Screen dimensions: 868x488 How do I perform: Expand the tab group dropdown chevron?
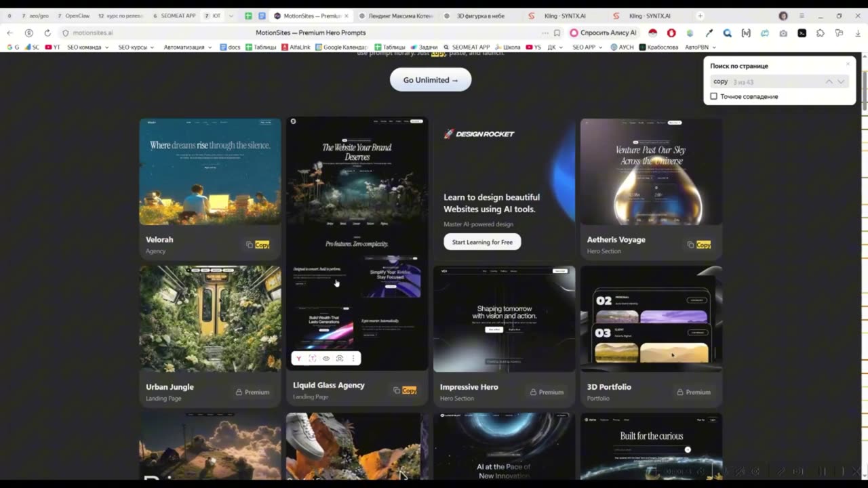(x=231, y=16)
